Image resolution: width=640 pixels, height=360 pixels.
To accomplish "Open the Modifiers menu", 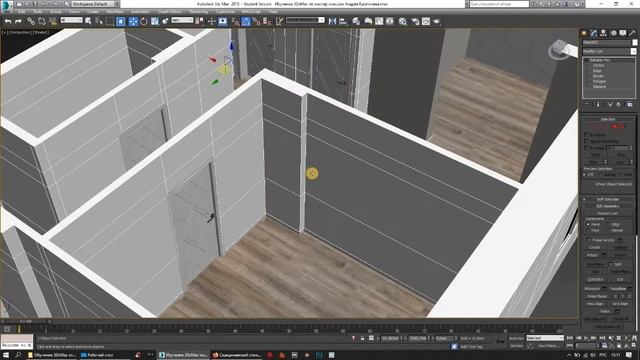I will click(x=115, y=12).
